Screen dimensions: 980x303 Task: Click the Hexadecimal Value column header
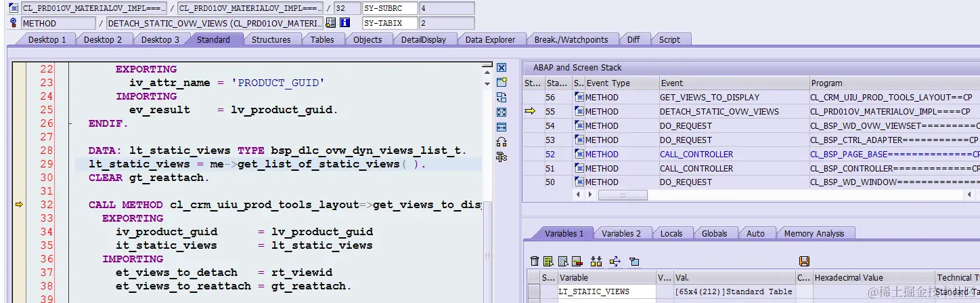(873, 277)
